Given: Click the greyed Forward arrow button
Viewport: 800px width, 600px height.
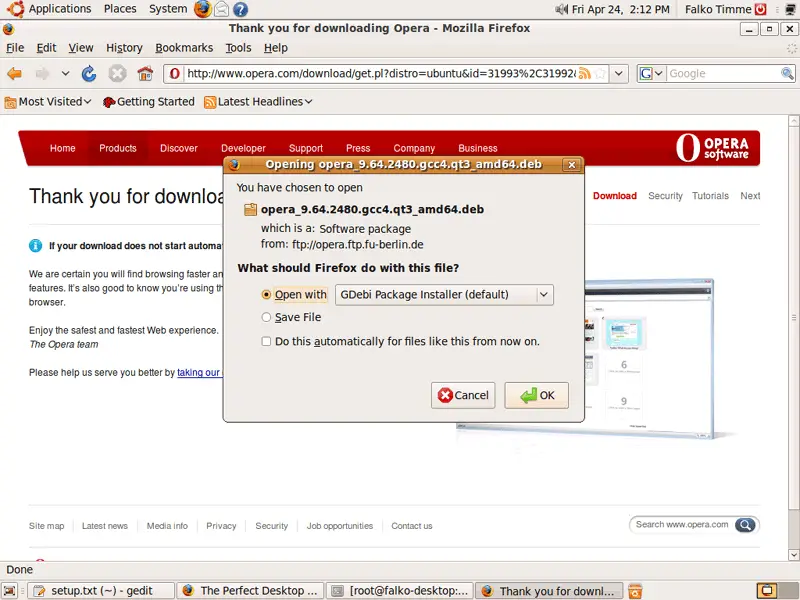Looking at the screenshot, I should click(42, 74).
